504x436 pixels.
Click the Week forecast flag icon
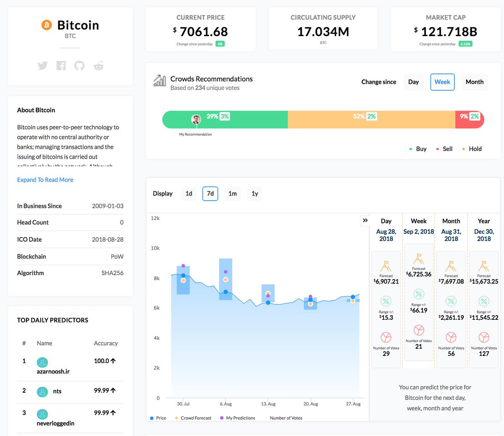[419, 259]
